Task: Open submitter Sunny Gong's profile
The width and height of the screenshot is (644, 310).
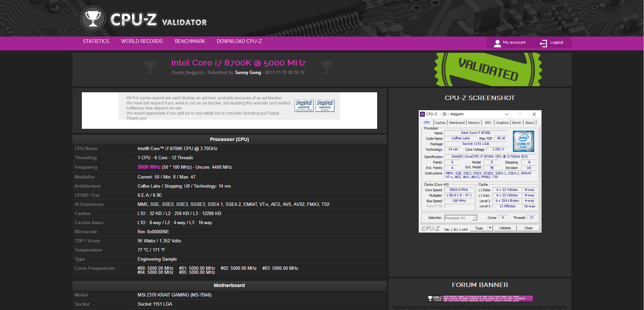Action: click(248, 73)
